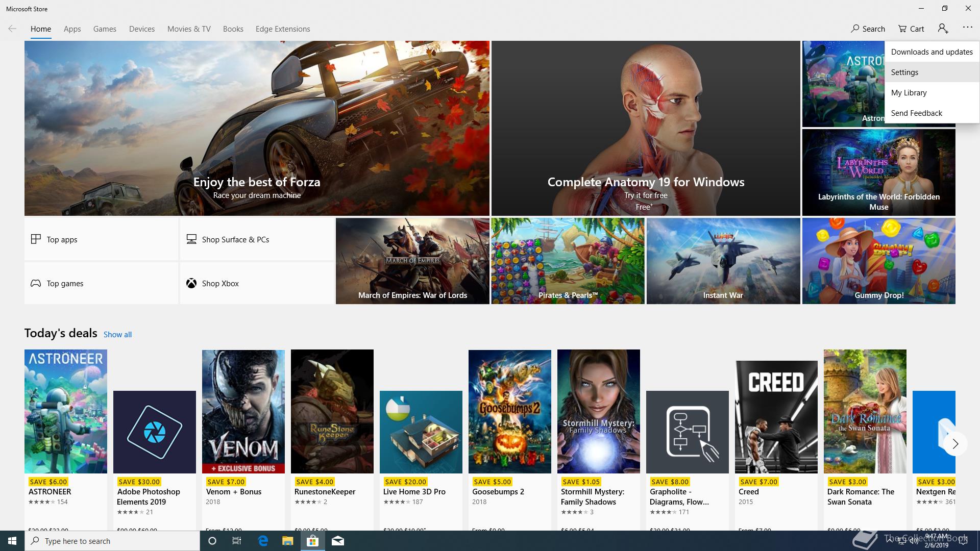The width and height of the screenshot is (980, 551).
Task: Click the Microsoft Store taskbar icon
Action: coord(312,541)
